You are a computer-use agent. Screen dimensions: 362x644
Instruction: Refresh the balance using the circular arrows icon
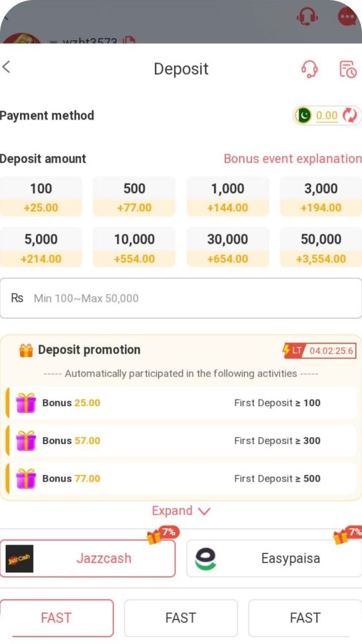coord(351,116)
